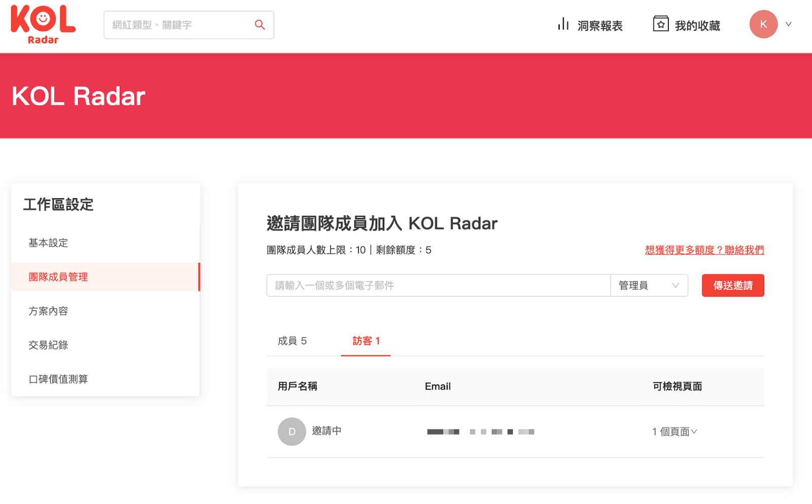Viewport: 812px width, 504px height.
Task: Click the Email column header
Action: coord(437,386)
